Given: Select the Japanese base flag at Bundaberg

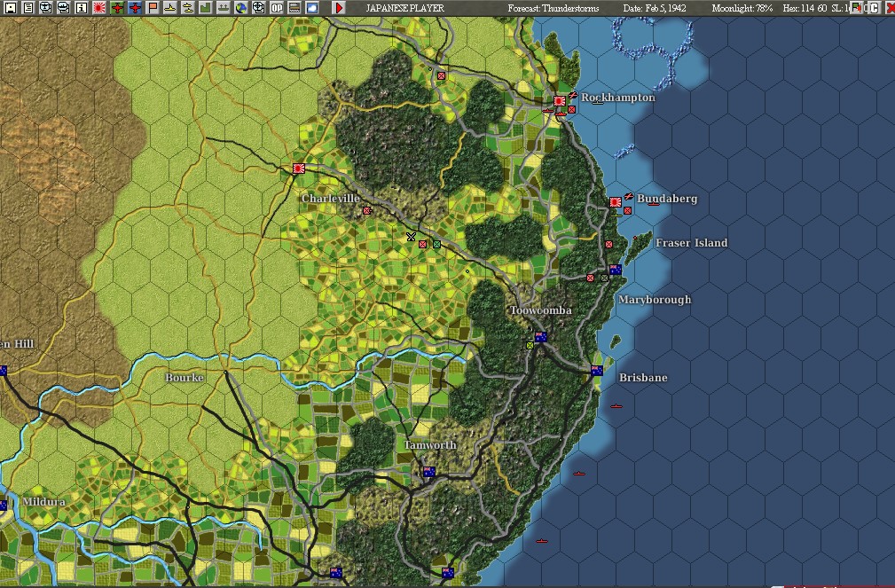Looking at the screenshot, I should (616, 203).
